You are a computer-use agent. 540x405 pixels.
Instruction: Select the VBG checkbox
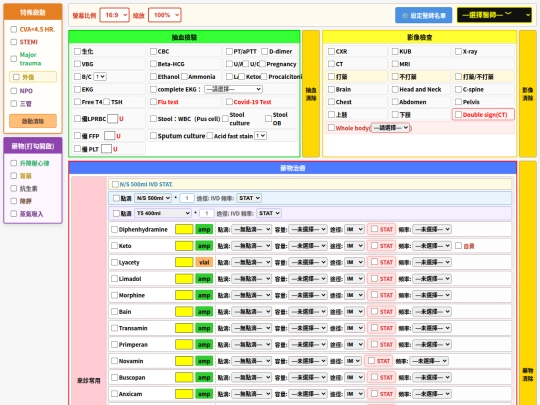[77, 64]
